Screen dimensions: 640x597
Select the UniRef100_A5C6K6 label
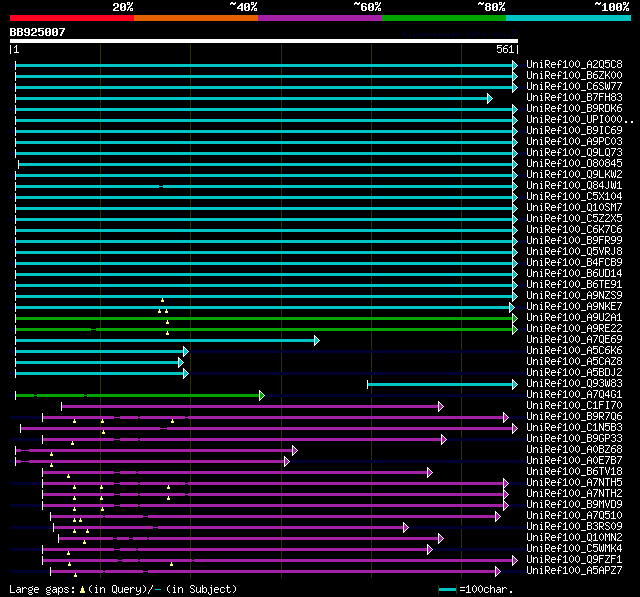click(574, 351)
